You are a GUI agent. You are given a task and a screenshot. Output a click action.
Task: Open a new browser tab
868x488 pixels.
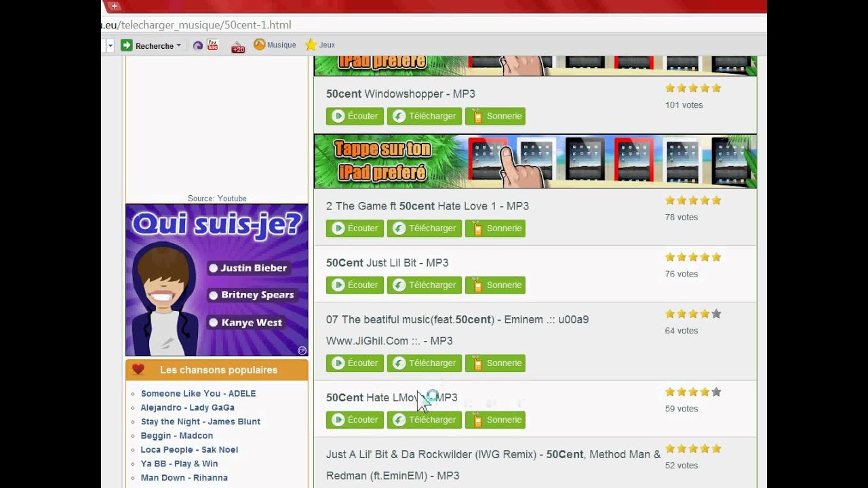tap(114, 6)
